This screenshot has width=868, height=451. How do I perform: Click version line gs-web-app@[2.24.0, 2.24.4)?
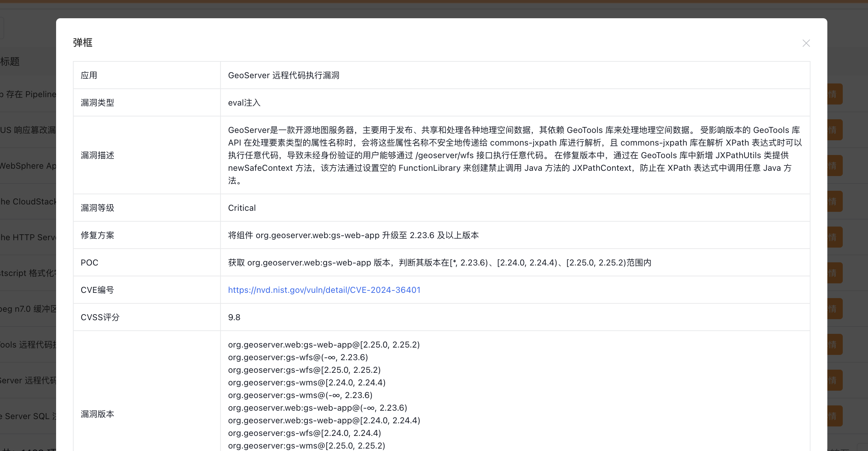(x=324, y=420)
